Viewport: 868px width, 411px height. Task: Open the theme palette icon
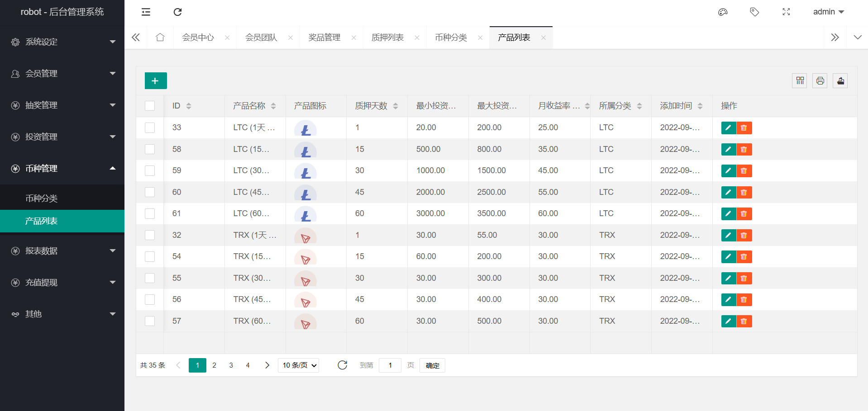pyautogui.click(x=723, y=12)
